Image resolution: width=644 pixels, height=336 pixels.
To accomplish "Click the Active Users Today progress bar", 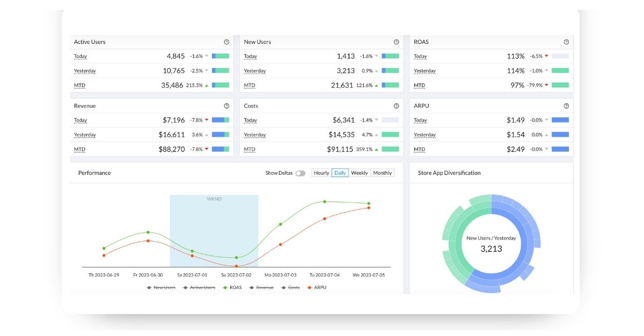I will [x=221, y=56].
